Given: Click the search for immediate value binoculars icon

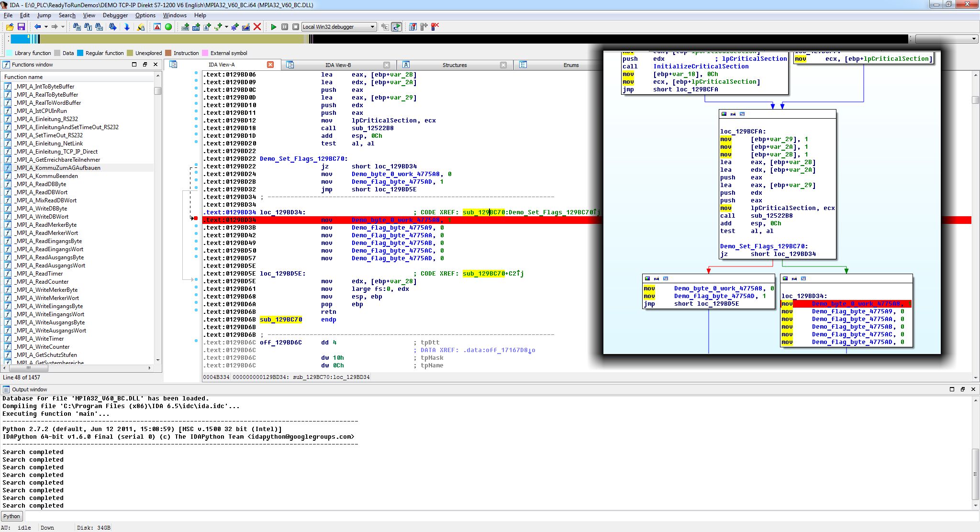Looking at the screenshot, I should tap(77, 27).
